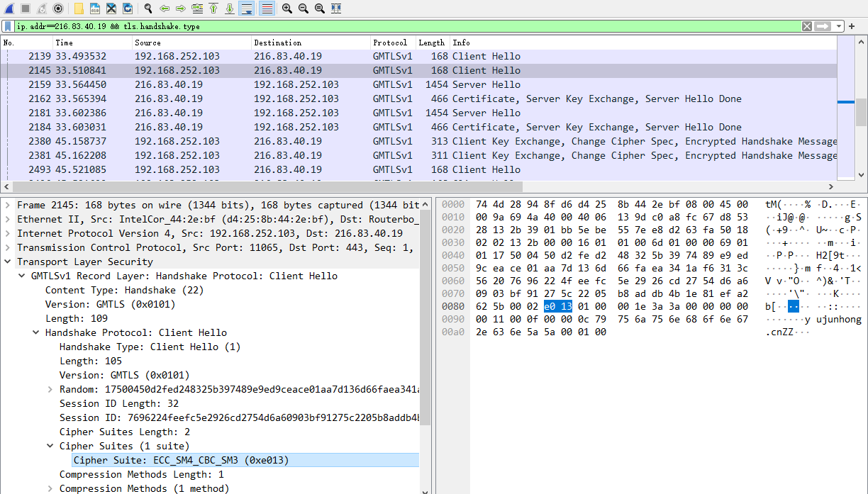Click the display filter bookmark icon
Viewport: 868px width, 494px height.
8,26
